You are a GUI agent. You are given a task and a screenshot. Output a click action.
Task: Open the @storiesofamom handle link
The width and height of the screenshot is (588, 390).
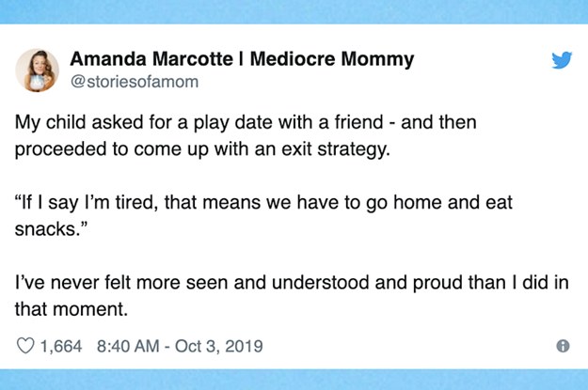[135, 82]
